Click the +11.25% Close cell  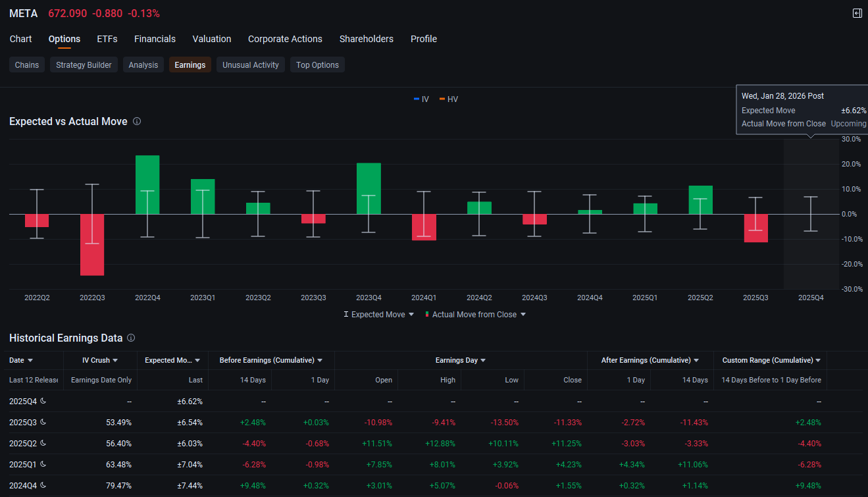point(567,443)
